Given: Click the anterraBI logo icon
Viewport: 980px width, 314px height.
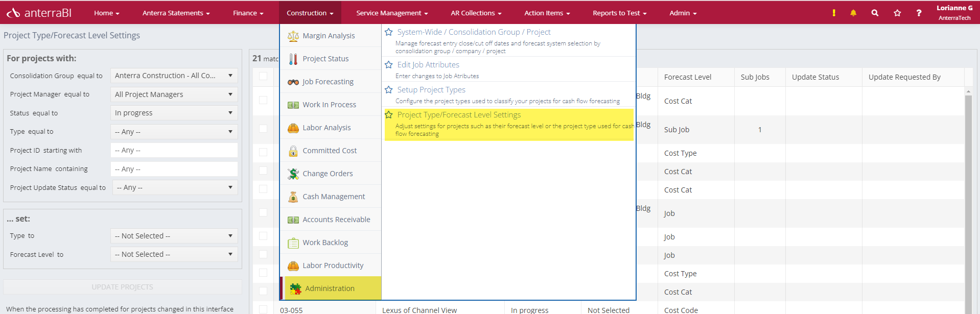Looking at the screenshot, I should (13, 13).
